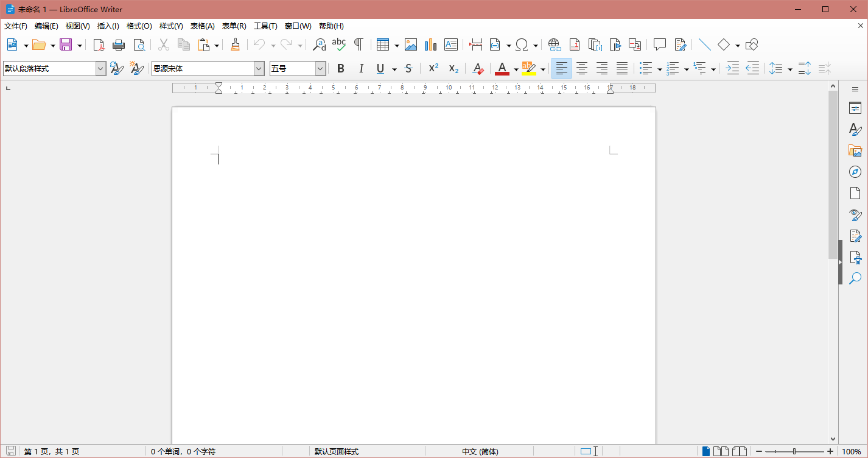868x458 pixels.
Task: Open the highlight color dropdown arrow
Action: pos(542,68)
